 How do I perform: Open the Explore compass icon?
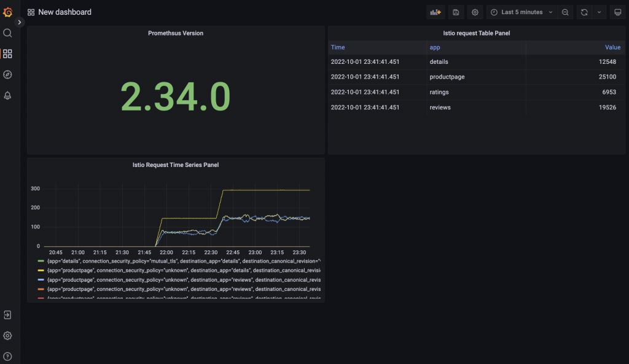(x=7, y=74)
